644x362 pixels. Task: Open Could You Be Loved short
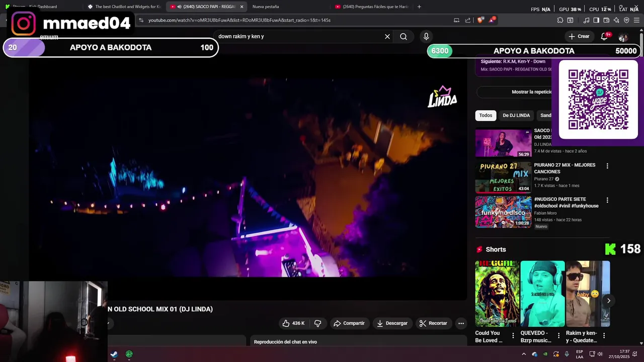click(497, 294)
